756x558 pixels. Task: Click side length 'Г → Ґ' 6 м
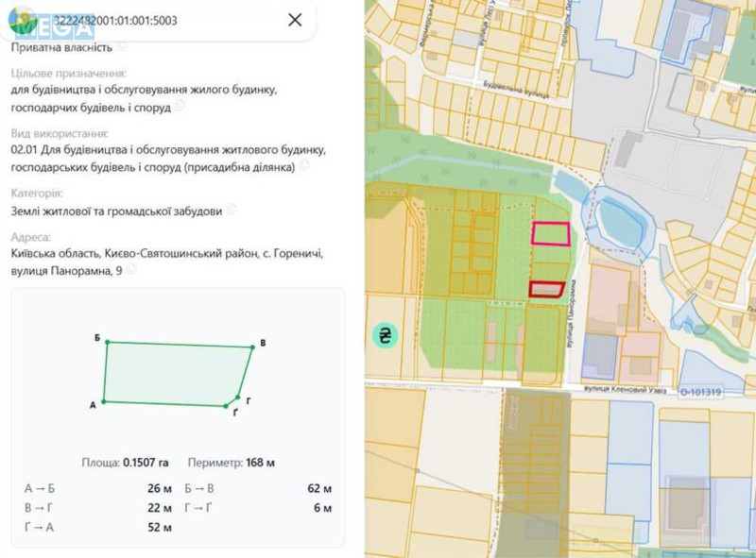pos(258,508)
